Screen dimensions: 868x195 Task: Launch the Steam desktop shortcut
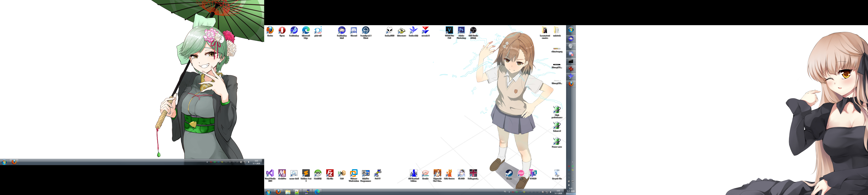point(509,174)
